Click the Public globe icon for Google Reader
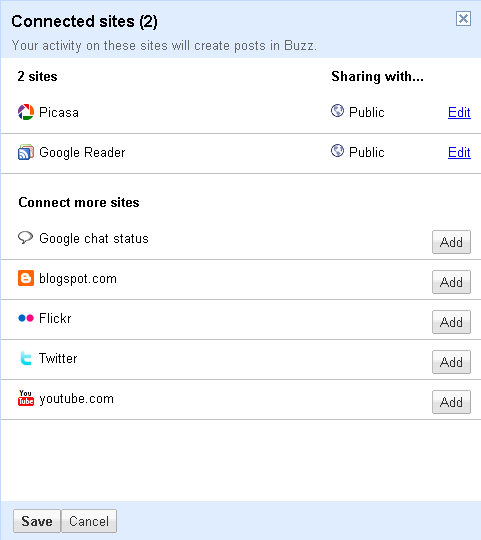The width and height of the screenshot is (481, 540). tap(337, 151)
